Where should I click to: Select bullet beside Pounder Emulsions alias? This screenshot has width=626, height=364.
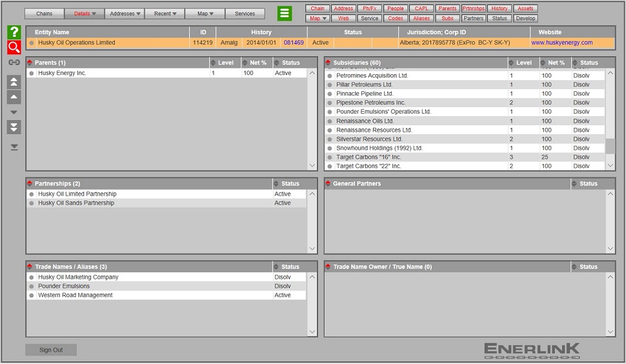(32, 286)
